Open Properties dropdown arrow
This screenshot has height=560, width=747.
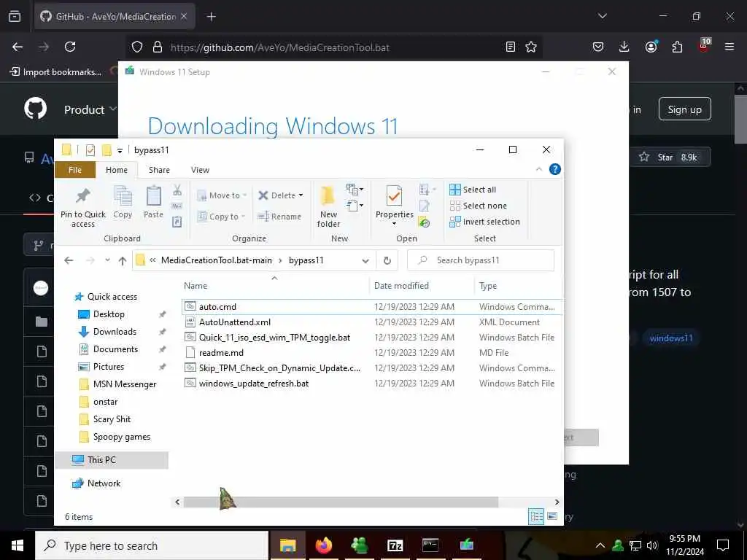pyautogui.click(x=394, y=224)
